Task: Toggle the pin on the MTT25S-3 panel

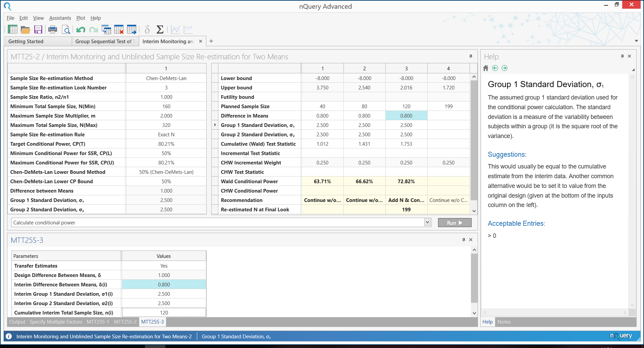Action: click(x=464, y=240)
